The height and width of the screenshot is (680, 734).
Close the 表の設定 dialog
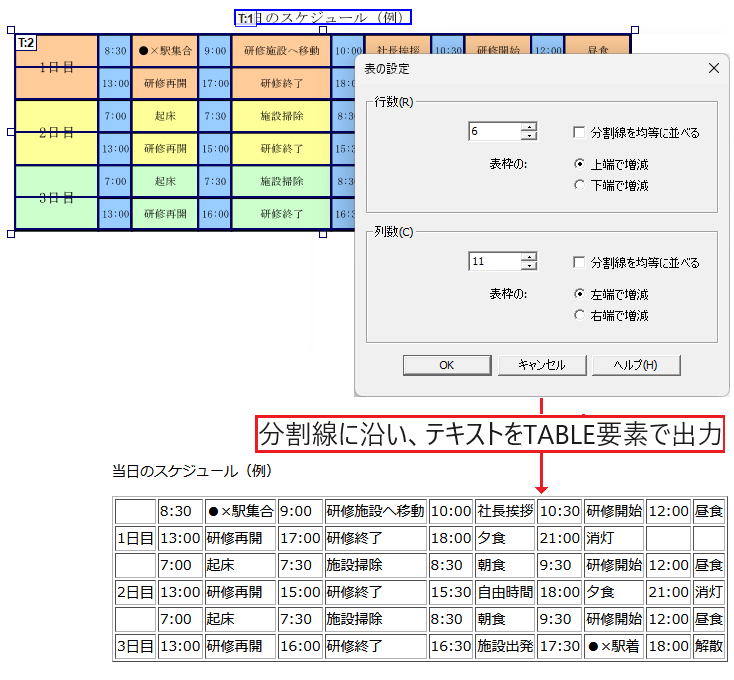click(713, 68)
